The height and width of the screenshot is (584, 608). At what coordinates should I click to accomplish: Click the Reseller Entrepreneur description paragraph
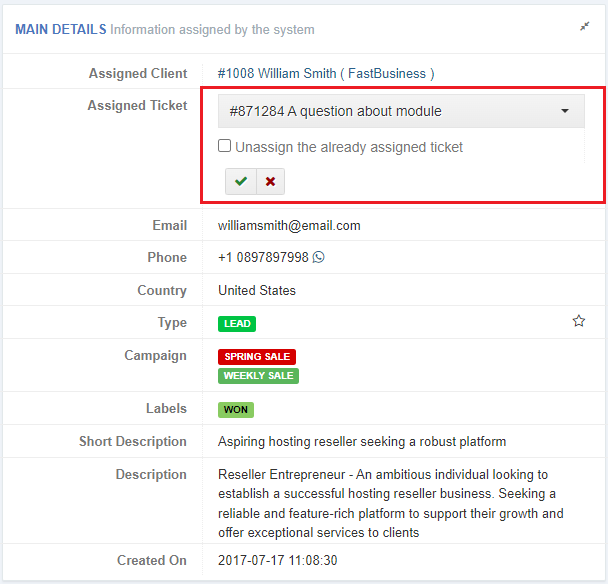[x=390, y=503]
